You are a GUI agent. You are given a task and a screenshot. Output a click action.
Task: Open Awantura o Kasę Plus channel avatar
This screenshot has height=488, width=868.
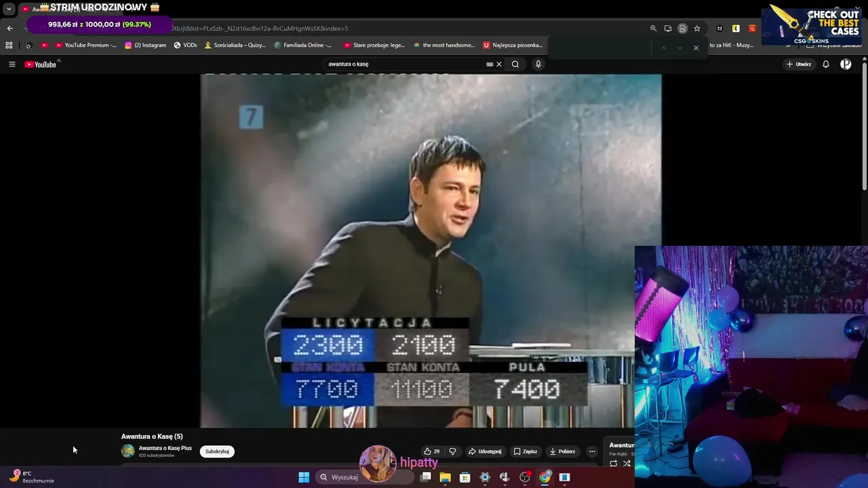click(128, 451)
